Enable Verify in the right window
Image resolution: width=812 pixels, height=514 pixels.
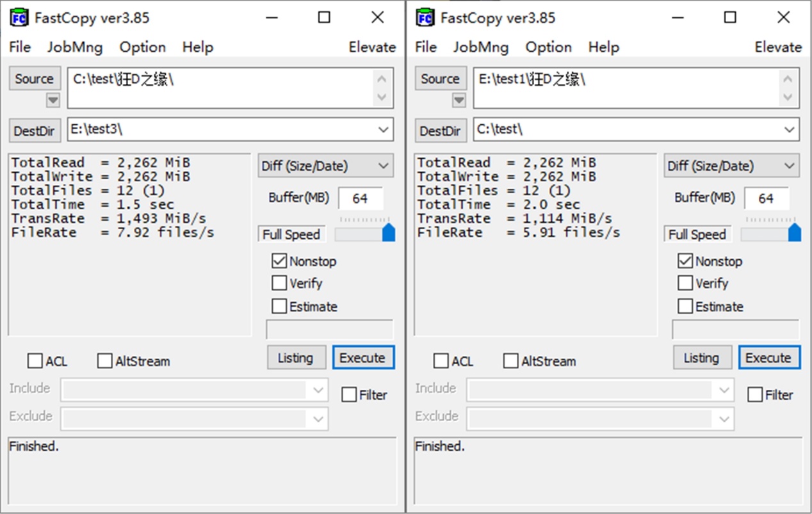point(685,283)
